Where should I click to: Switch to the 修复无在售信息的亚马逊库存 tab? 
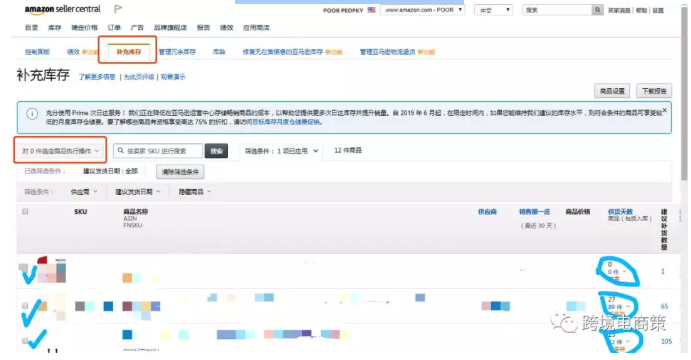(x=282, y=52)
